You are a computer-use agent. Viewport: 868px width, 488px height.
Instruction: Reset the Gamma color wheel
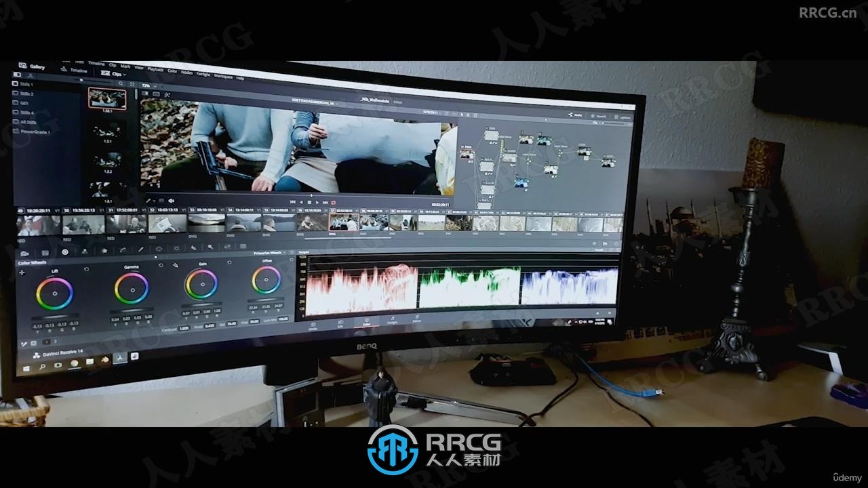point(161,265)
